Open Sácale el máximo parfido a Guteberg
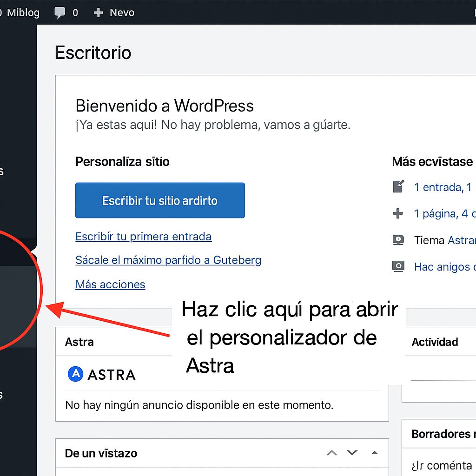Viewport: 476px width, 476px height. pyautogui.click(x=168, y=260)
